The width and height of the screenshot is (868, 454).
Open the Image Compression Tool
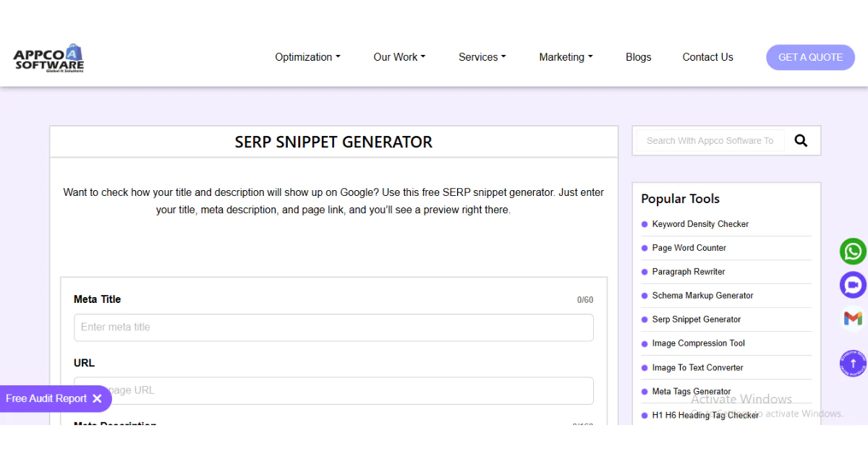(x=699, y=343)
